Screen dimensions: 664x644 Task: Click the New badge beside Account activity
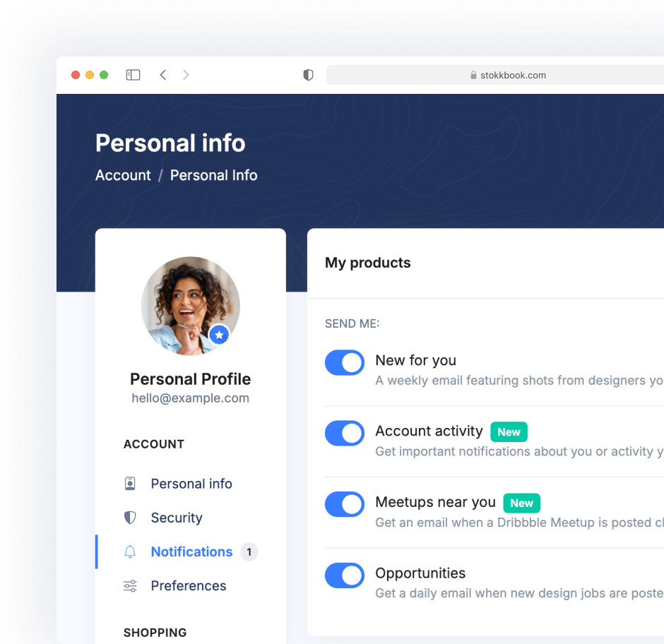coord(509,432)
